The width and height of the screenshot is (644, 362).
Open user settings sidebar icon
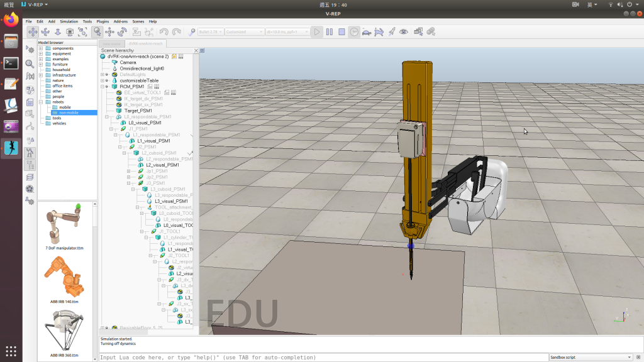tap(30, 201)
